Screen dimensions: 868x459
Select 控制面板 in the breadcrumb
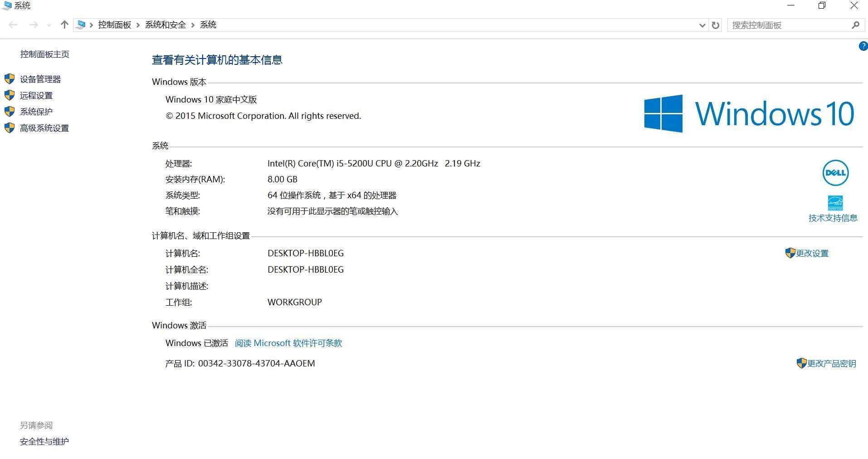click(115, 25)
